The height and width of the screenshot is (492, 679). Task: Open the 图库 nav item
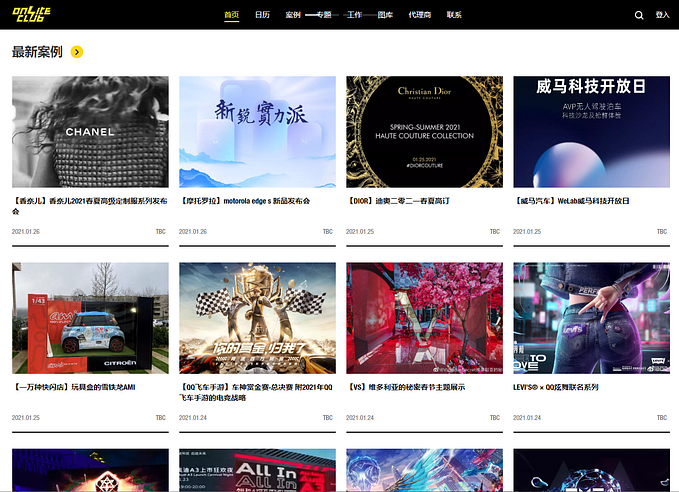click(x=385, y=15)
